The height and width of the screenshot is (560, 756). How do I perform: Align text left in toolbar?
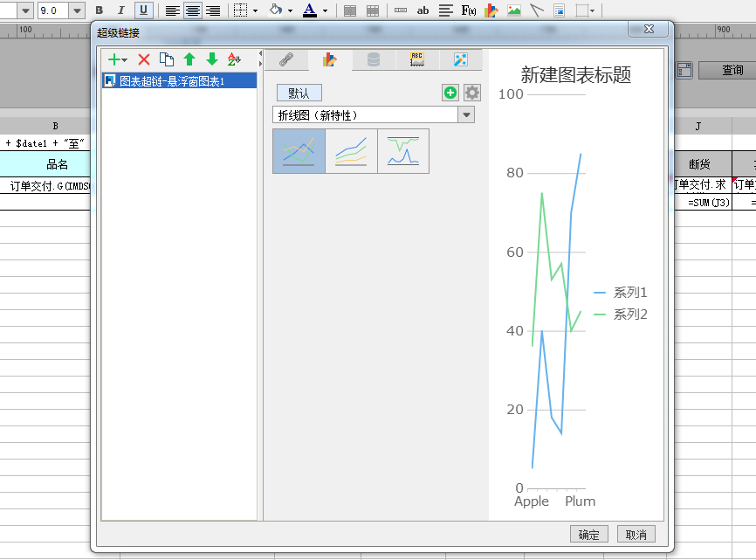tap(173, 10)
